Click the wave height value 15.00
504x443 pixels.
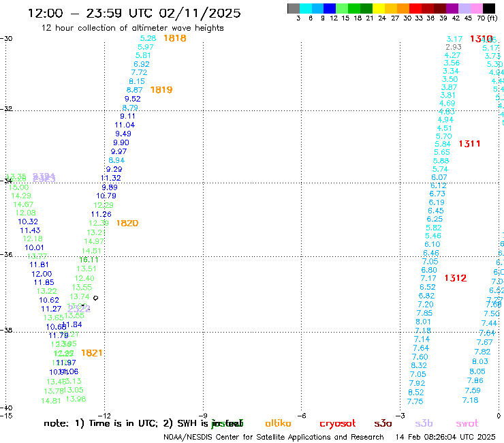(18, 187)
